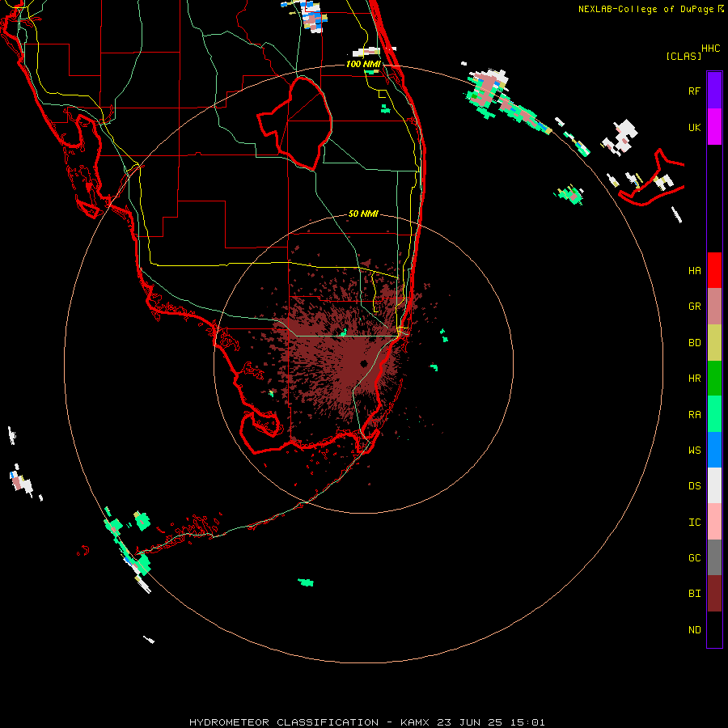Click the BD legend label
The height and width of the screenshot is (728, 728).
click(x=694, y=343)
